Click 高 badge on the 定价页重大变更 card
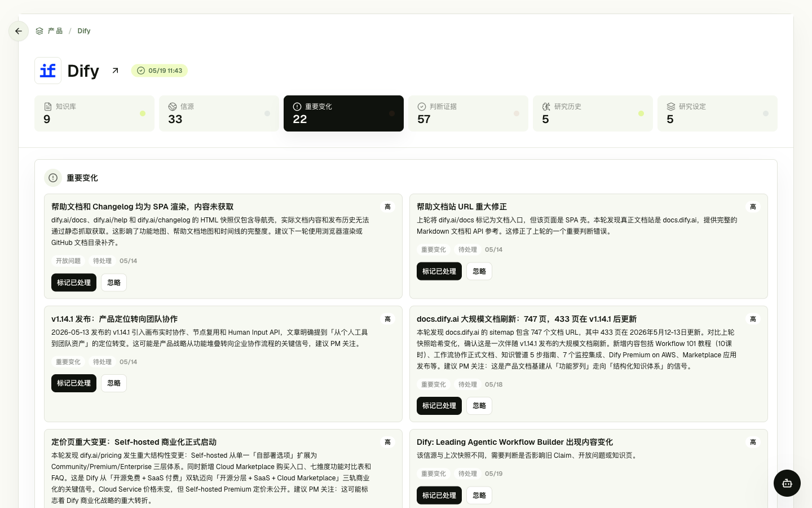 (x=387, y=442)
